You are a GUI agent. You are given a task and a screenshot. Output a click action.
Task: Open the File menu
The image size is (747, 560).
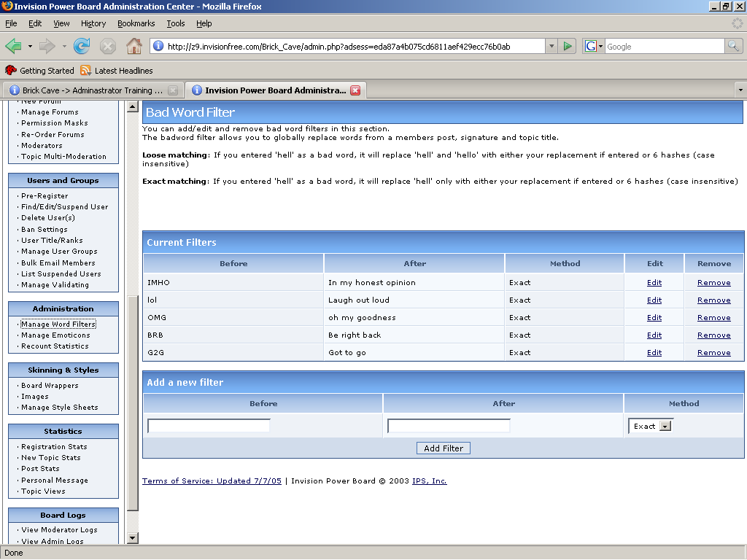click(11, 23)
